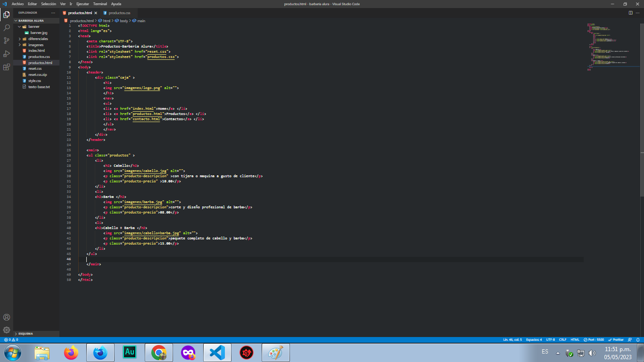Viewport: 644px width, 362px height.
Task: Open notifications bell in status bar
Action: [x=638, y=339]
